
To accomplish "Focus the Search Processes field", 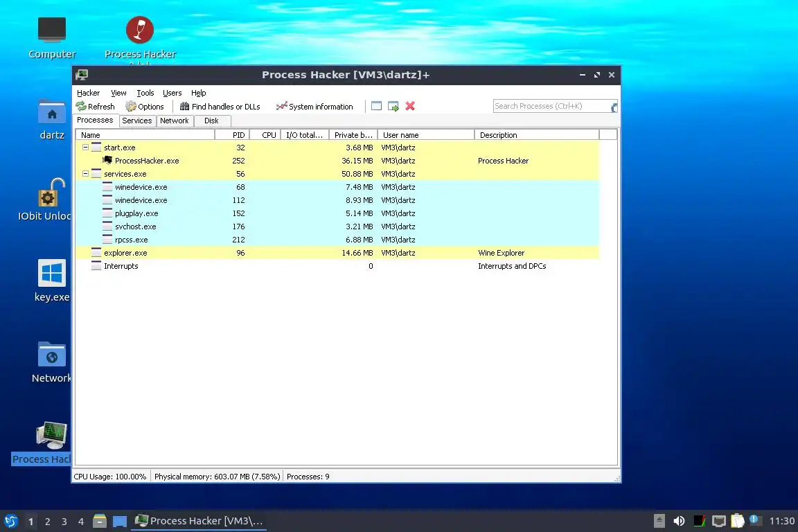I will [x=551, y=106].
